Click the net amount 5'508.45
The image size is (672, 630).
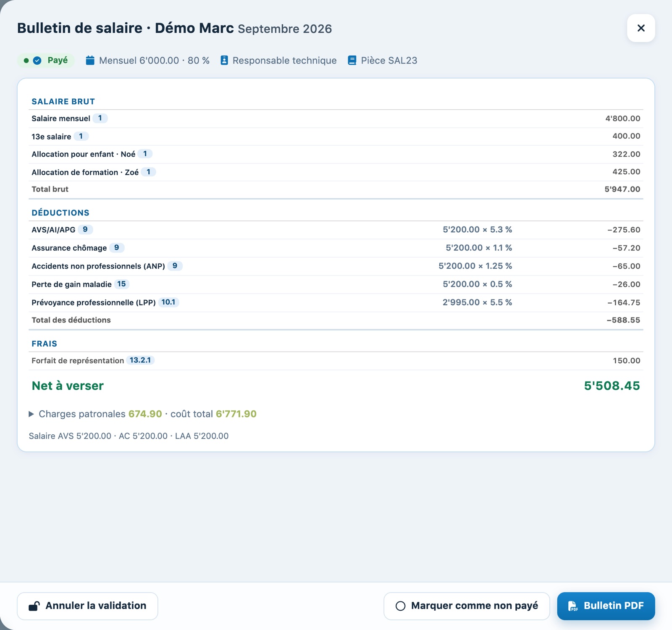coord(612,386)
